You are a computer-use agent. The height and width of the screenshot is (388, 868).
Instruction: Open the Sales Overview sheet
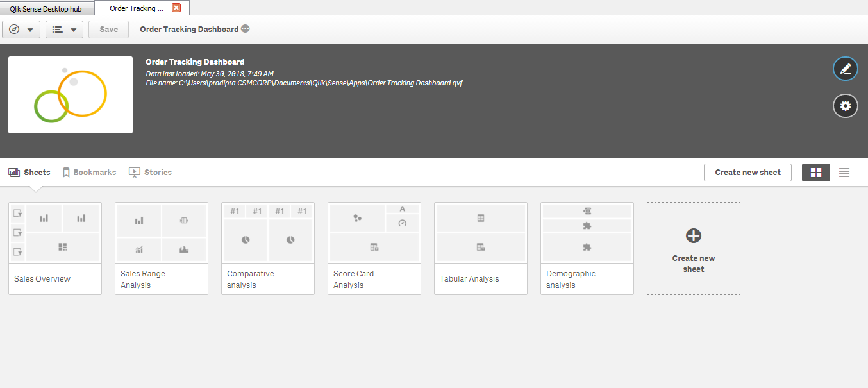[x=54, y=247]
